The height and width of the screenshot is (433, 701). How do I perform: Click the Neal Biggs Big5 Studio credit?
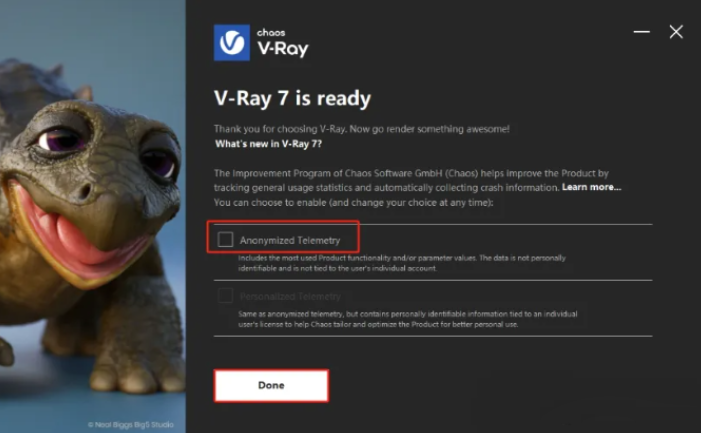point(131,425)
